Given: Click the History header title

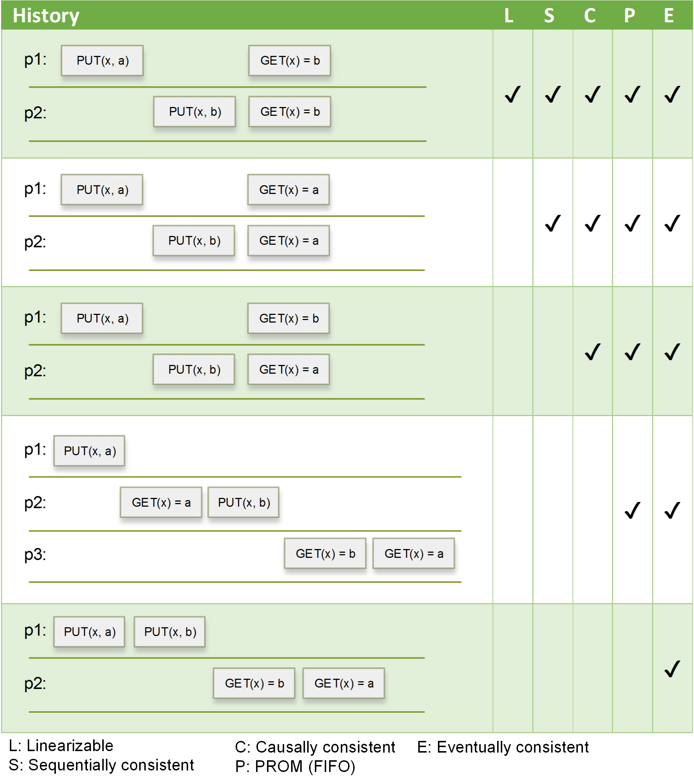Looking at the screenshot, I should (x=46, y=16).
